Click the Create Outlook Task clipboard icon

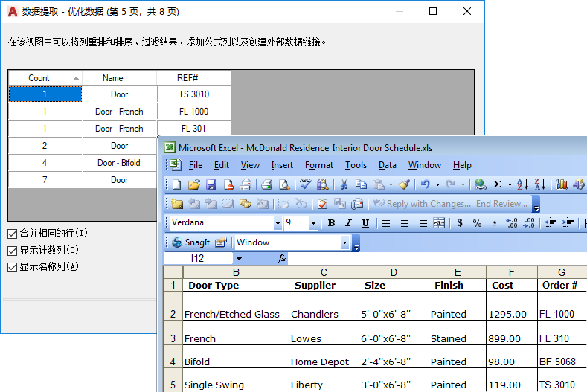[x=322, y=203]
